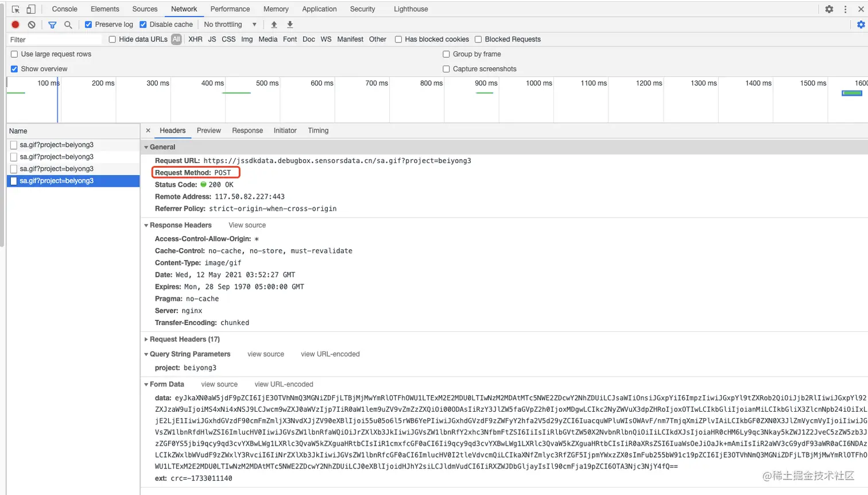Filter requests by Img type
The image size is (868, 495).
[247, 40]
